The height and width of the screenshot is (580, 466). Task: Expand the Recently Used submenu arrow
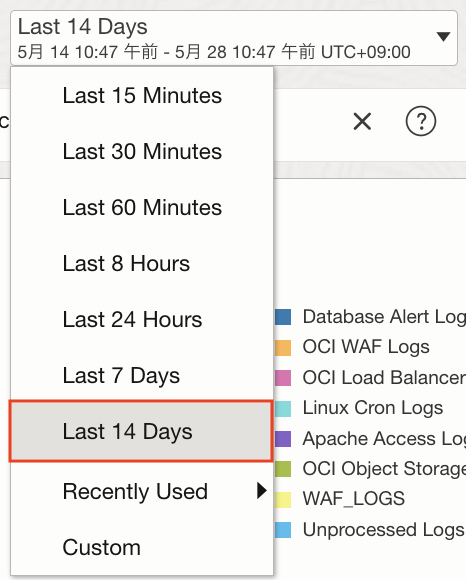click(262, 491)
